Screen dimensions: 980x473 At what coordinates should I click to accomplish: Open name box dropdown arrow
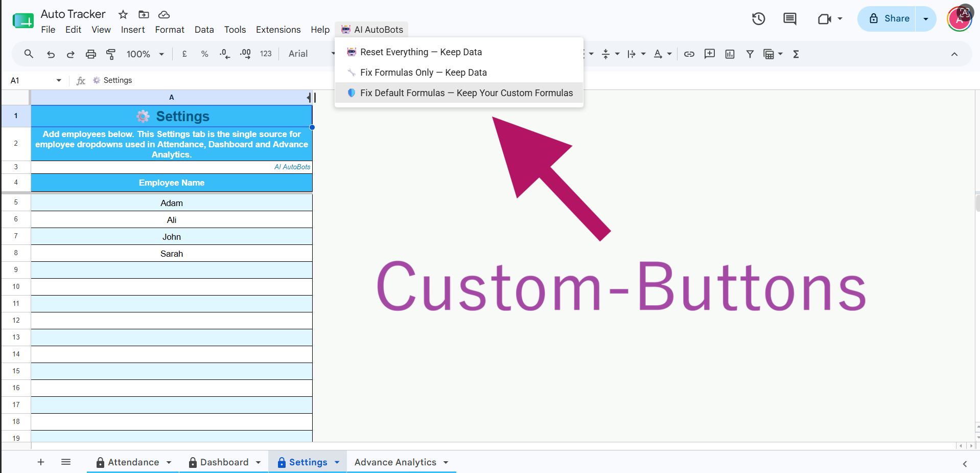pos(59,80)
